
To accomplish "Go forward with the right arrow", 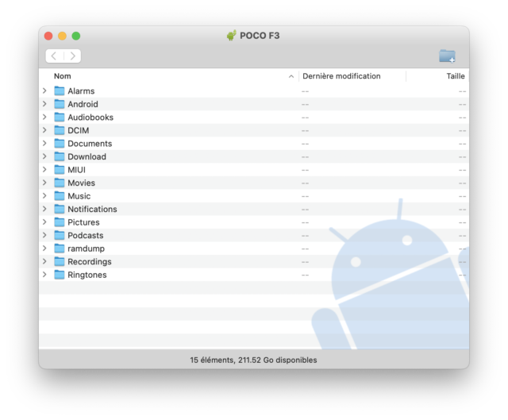I will pyautogui.click(x=72, y=56).
